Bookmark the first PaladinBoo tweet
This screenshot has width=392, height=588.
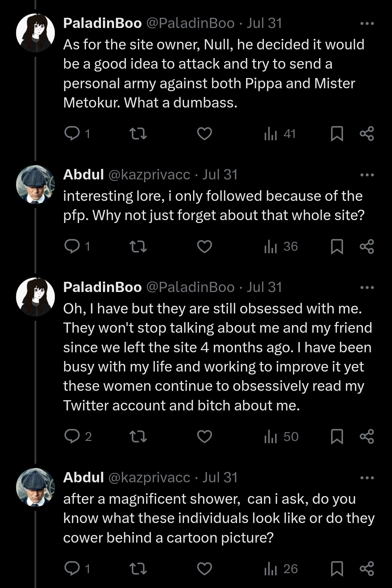[337, 134]
